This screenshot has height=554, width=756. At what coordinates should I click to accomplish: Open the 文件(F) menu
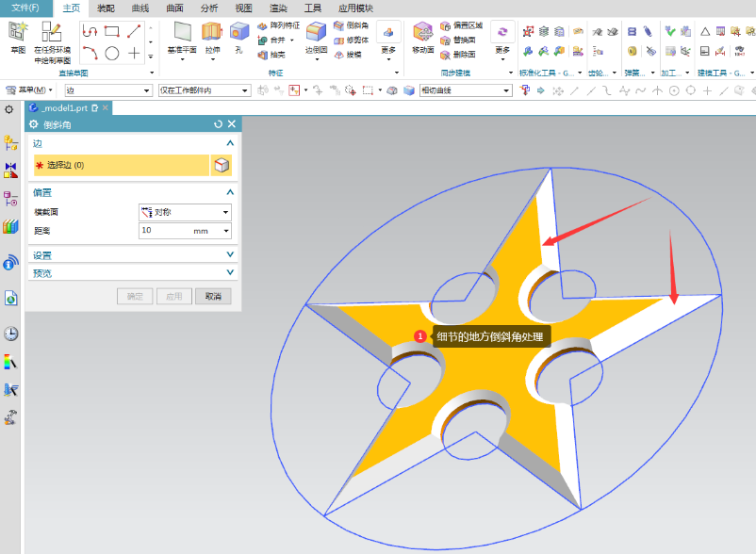pos(25,8)
